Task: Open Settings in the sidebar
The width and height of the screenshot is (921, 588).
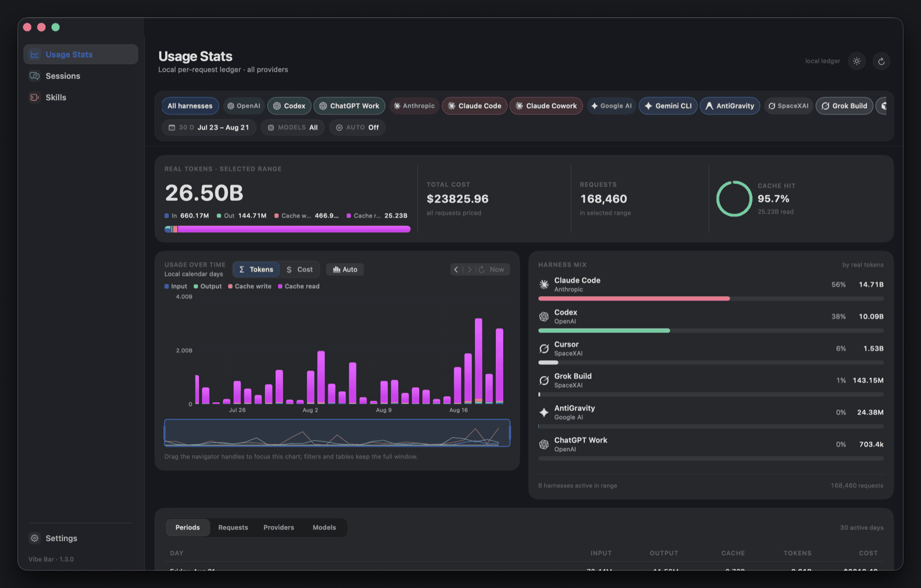Action: point(81,538)
